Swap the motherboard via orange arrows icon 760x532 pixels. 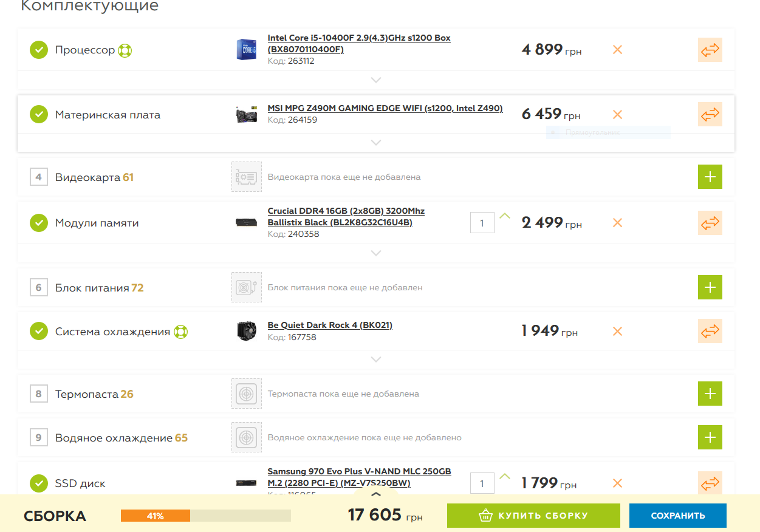[x=710, y=114]
